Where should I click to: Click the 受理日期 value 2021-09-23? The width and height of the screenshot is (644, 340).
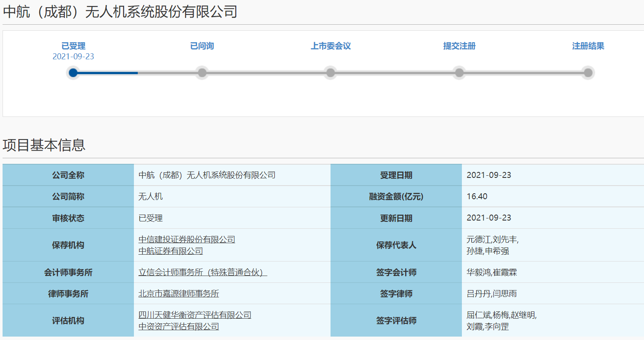(x=489, y=175)
